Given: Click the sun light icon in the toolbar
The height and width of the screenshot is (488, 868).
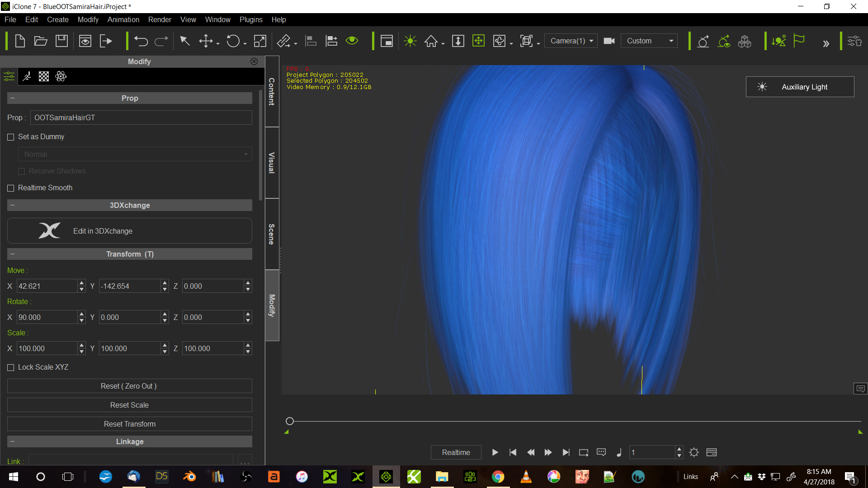Looking at the screenshot, I should tap(410, 41).
